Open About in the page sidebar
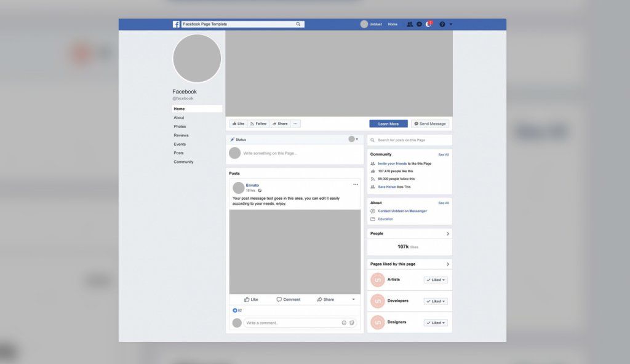This screenshot has width=630, height=364. point(179,117)
